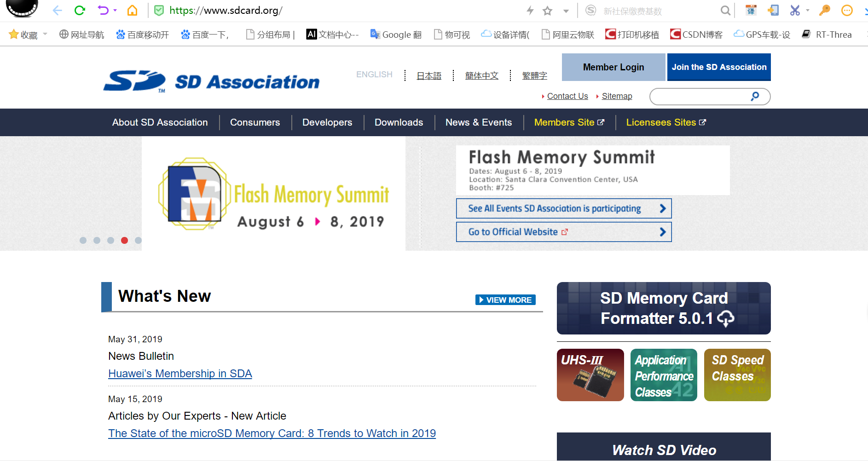Open the key password manager icon
The height and width of the screenshot is (461, 868).
(x=824, y=10)
